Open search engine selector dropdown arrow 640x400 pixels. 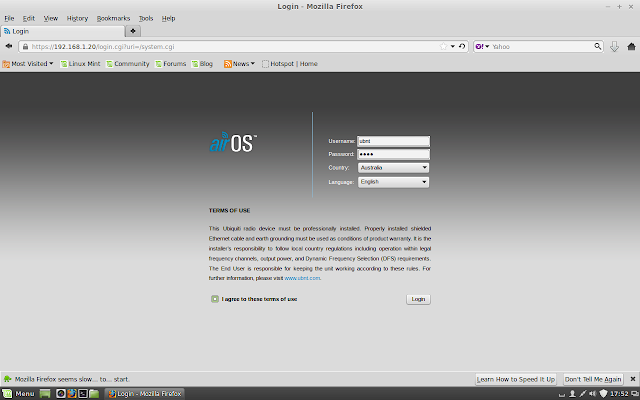click(x=487, y=47)
